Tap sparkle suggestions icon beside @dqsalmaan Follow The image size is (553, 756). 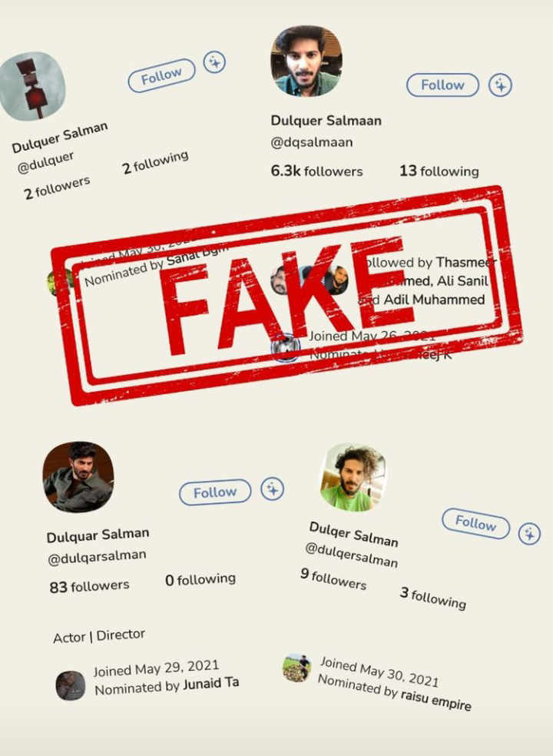click(501, 85)
